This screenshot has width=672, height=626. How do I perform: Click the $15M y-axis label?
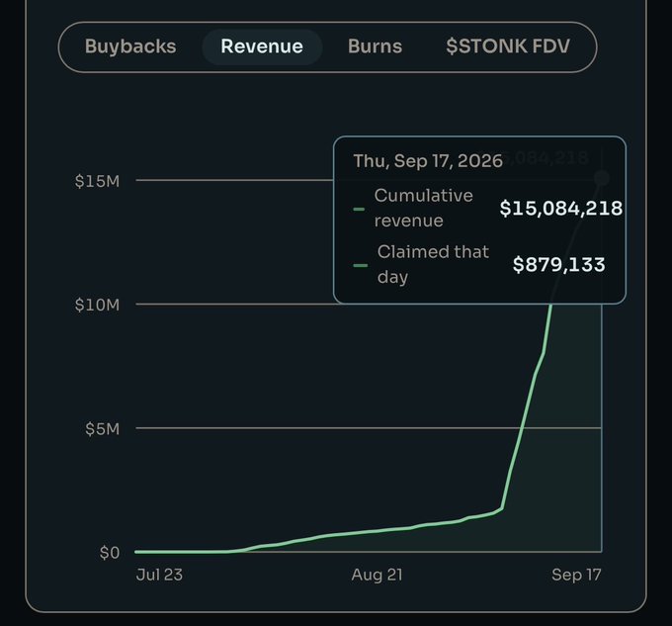pyautogui.click(x=97, y=181)
